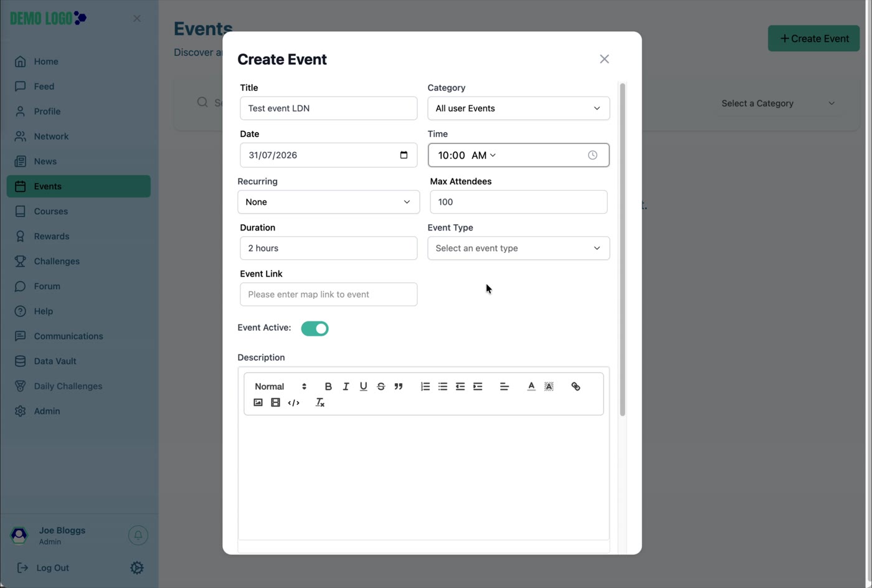Screen dimensions: 872x588
Task: Start an ordered numbered list
Action: click(x=425, y=386)
